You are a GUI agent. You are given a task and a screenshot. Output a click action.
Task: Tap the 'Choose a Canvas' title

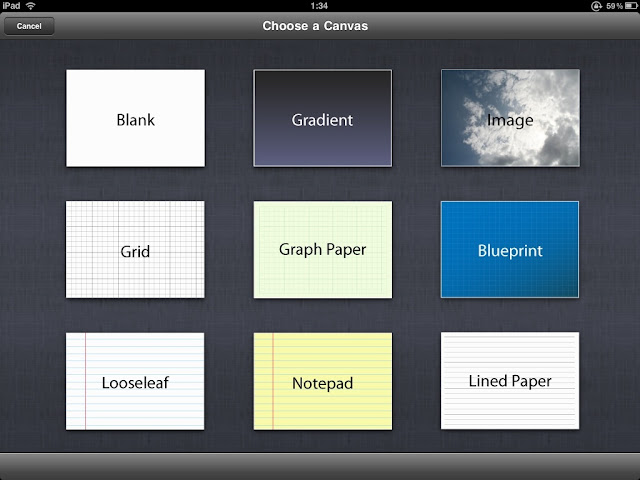click(x=315, y=26)
